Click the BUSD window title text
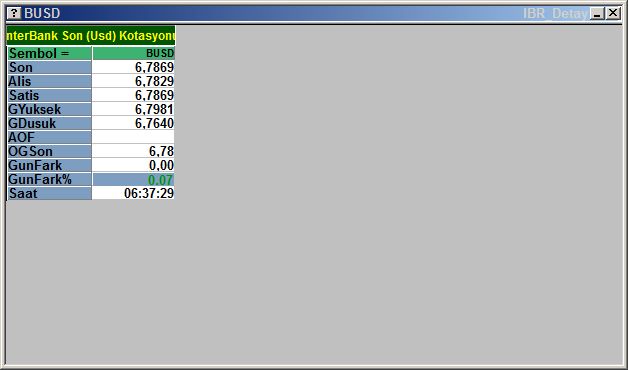This screenshot has height=370, width=628. point(42,13)
